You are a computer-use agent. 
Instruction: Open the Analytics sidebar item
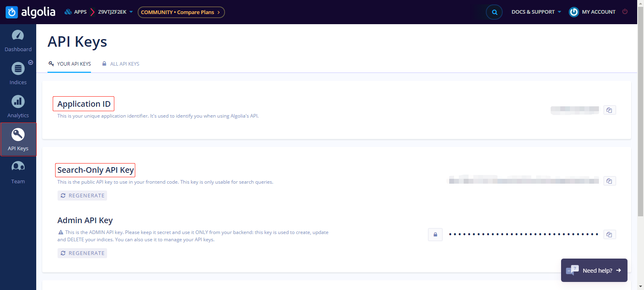18,107
